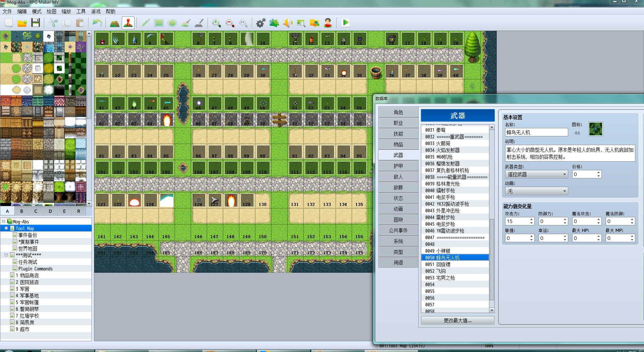Screen dimensions: 644x352
Task: Open the Character Generator icon
Action: coord(328,23)
